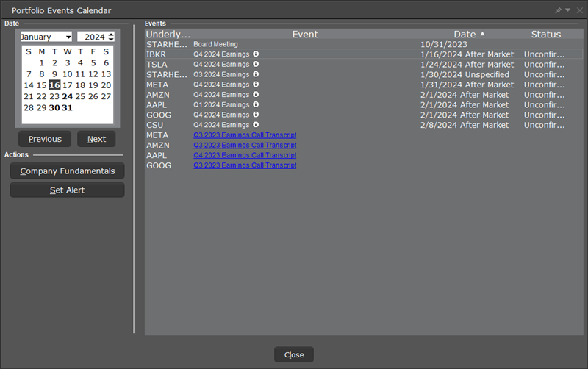Open info icon for META Q4 2024 Earnings
The width and height of the screenshot is (588, 369).
256,85
